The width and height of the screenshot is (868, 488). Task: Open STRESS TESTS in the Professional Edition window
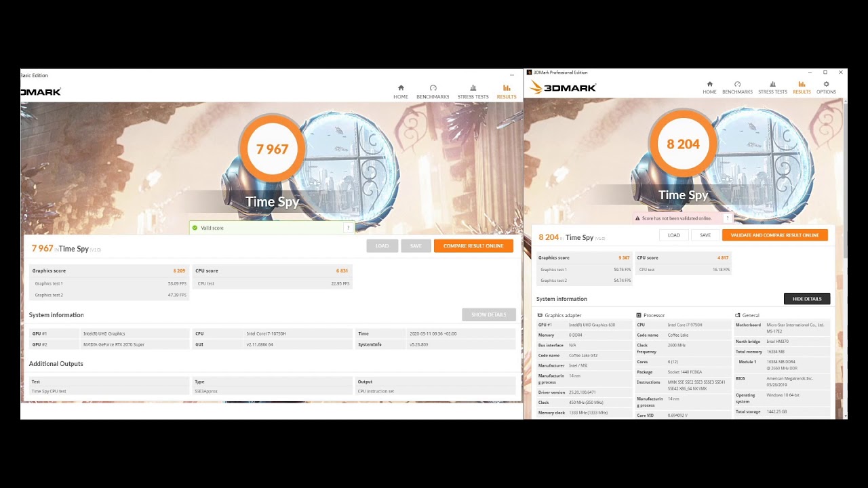tap(772, 87)
